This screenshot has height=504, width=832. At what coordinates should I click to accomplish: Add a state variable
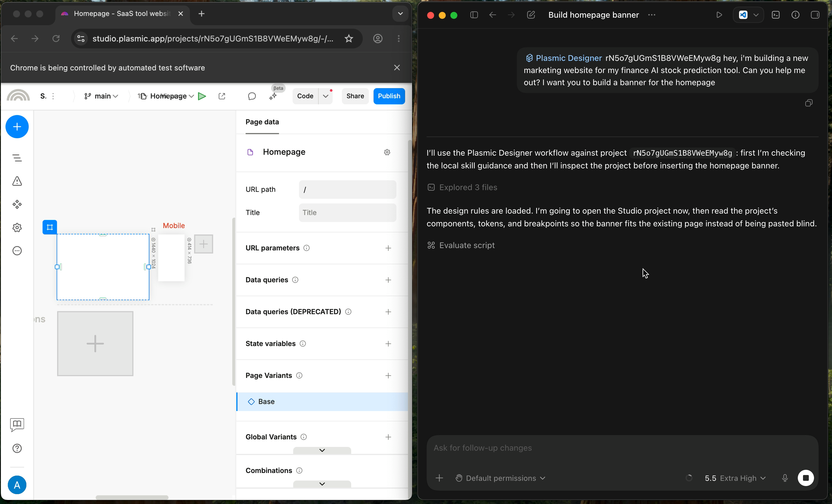[388, 344]
